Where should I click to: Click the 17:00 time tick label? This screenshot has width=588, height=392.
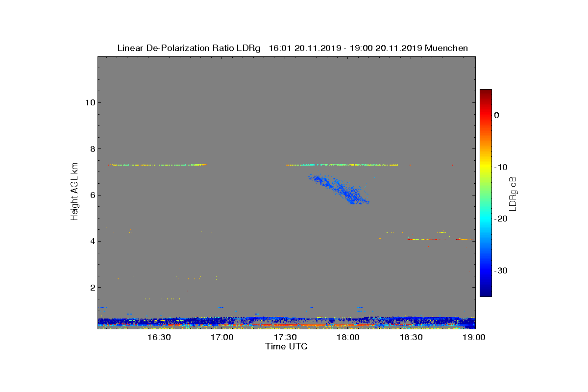click(222, 337)
